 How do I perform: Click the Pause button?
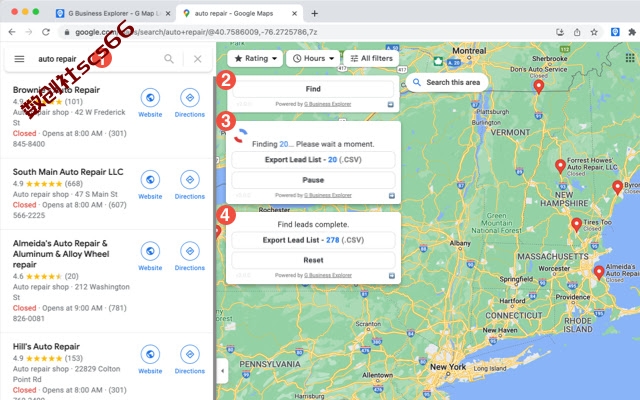313,180
